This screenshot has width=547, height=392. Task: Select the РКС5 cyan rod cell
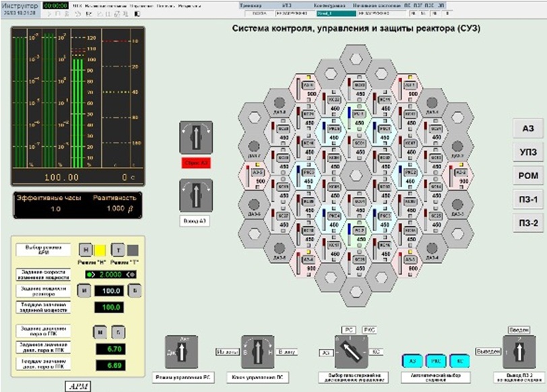point(305,175)
